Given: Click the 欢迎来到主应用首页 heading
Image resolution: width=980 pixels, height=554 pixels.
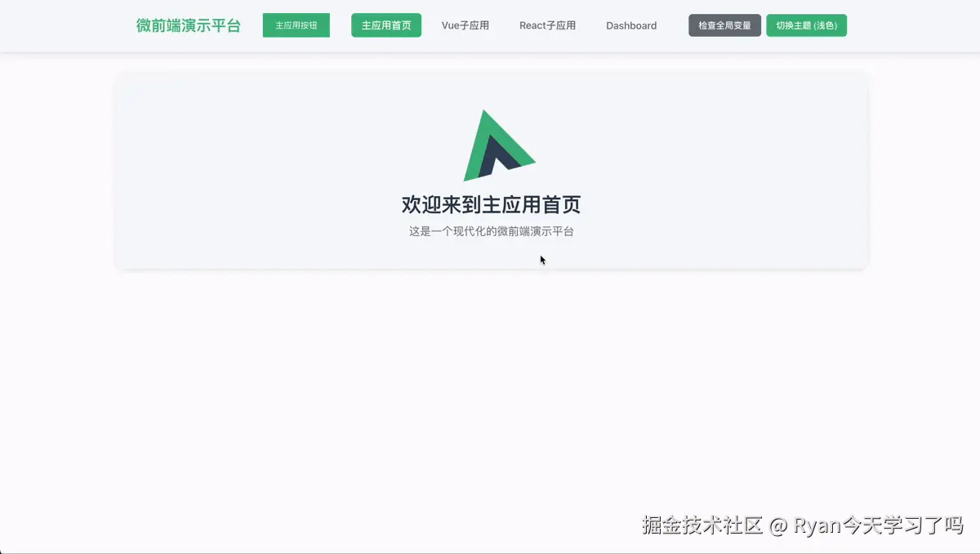Looking at the screenshot, I should [491, 204].
